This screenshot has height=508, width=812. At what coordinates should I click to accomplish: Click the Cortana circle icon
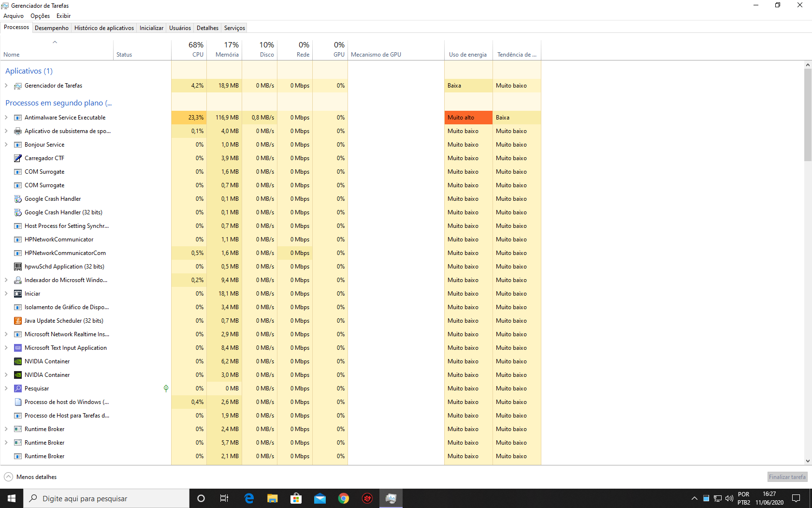(201, 498)
